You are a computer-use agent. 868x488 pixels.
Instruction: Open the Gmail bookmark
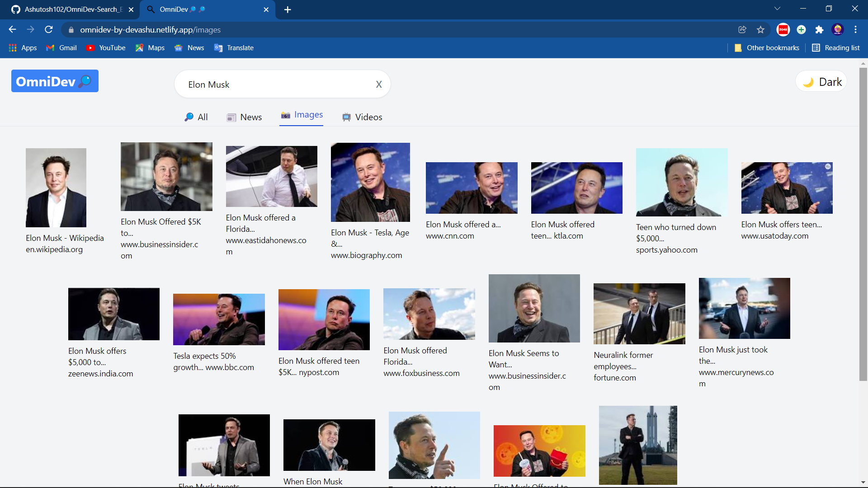click(x=61, y=48)
